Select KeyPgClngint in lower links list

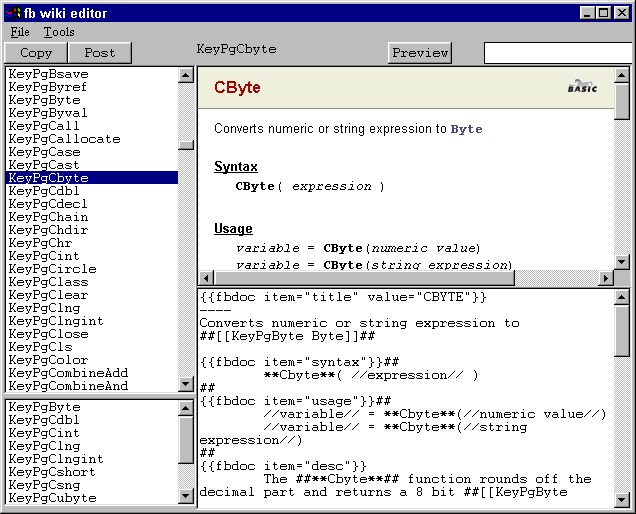(x=92, y=459)
